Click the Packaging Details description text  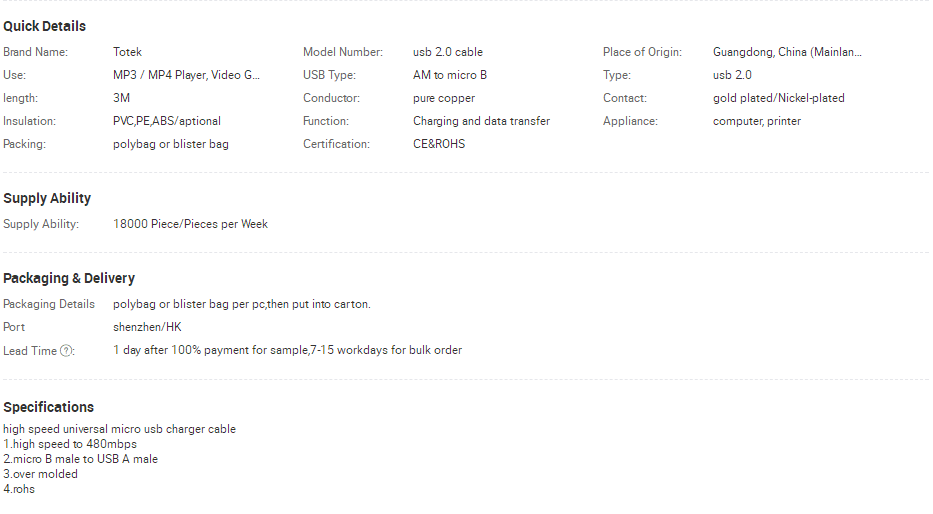pos(242,304)
